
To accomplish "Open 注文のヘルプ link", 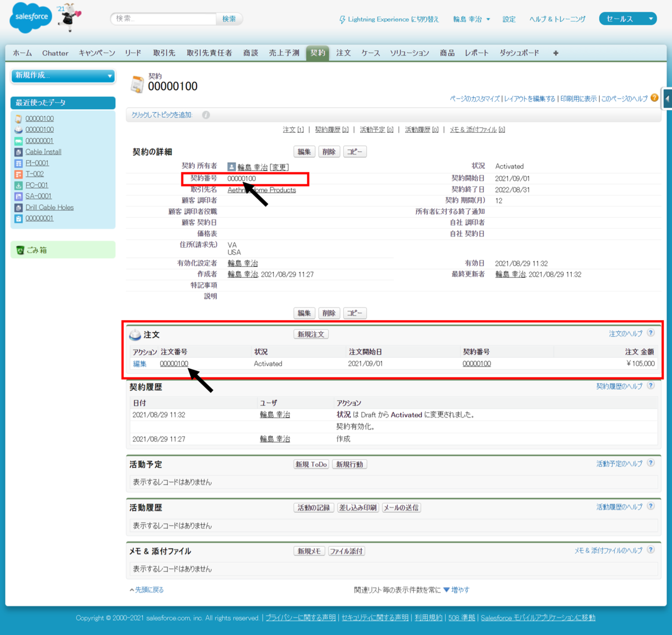I will click(x=626, y=334).
